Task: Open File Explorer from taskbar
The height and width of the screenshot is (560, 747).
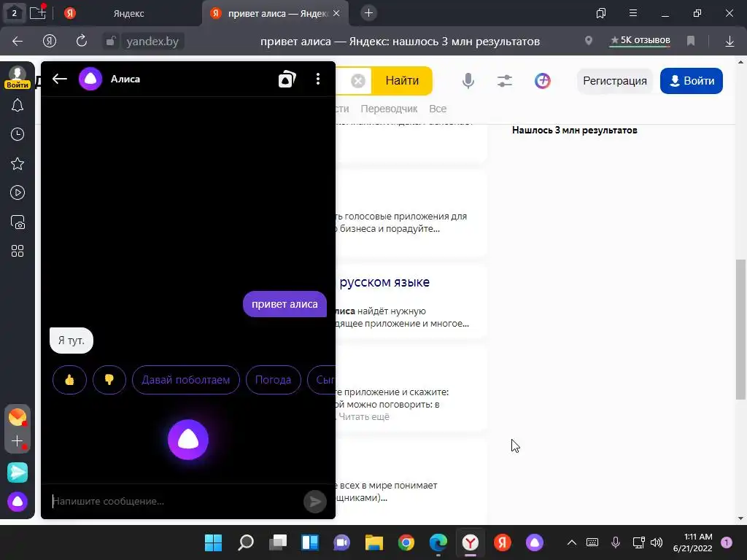Action: 374,542
